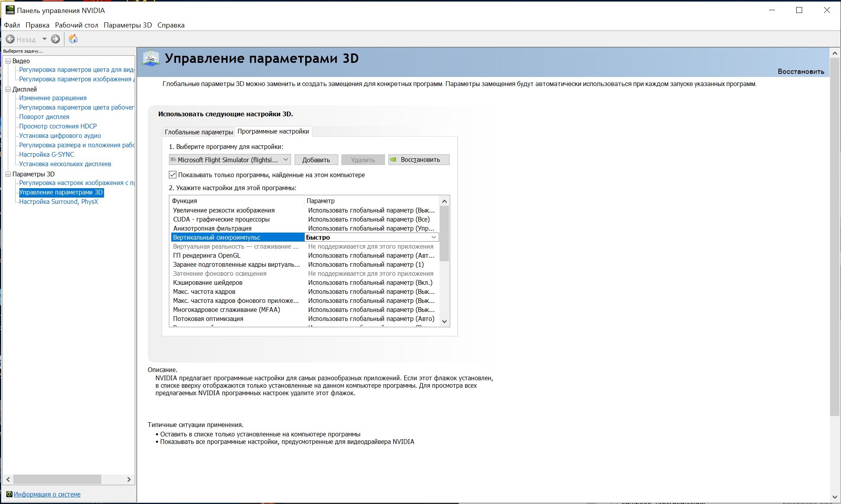This screenshot has width=841, height=504.
Task: Open Установка нескольких дисплеев task
Action: point(65,164)
